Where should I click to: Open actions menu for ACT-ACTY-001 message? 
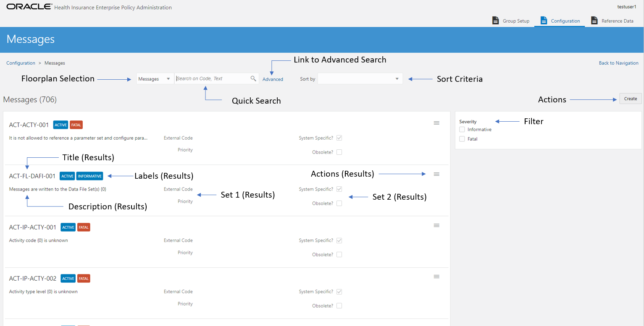click(x=436, y=123)
